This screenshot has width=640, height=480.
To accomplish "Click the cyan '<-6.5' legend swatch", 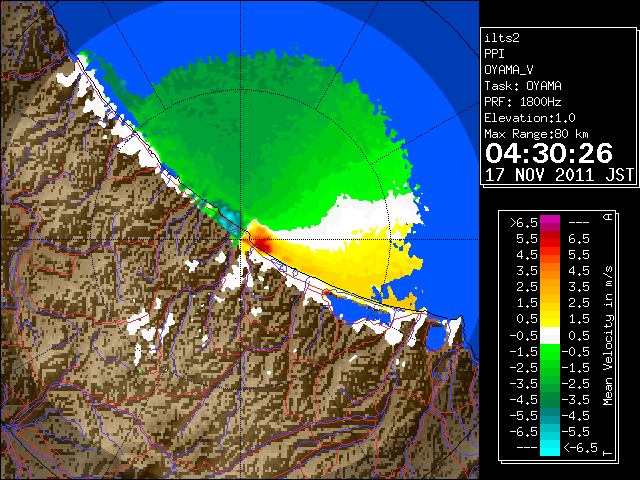I will coord(550,447).
